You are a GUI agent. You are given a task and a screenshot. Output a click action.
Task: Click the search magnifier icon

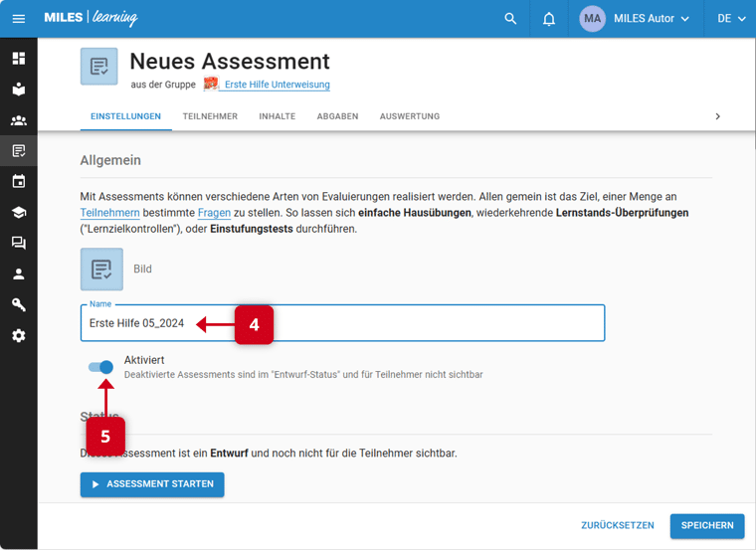coord(510,19)
